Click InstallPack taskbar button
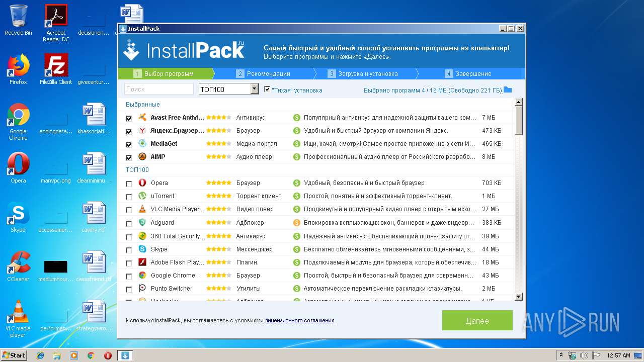The width and height of the screenshot is (644, 362). pyautogui.click(x=125, y=355)
